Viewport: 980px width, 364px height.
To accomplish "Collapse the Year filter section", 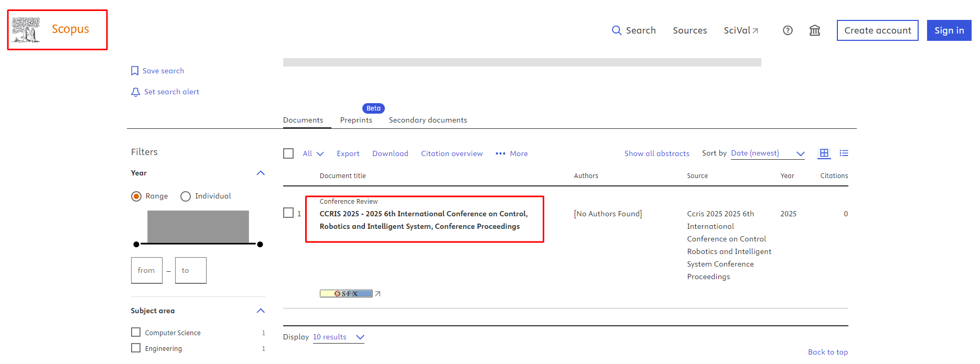I will pyautogui.click(x=261, y=173).
